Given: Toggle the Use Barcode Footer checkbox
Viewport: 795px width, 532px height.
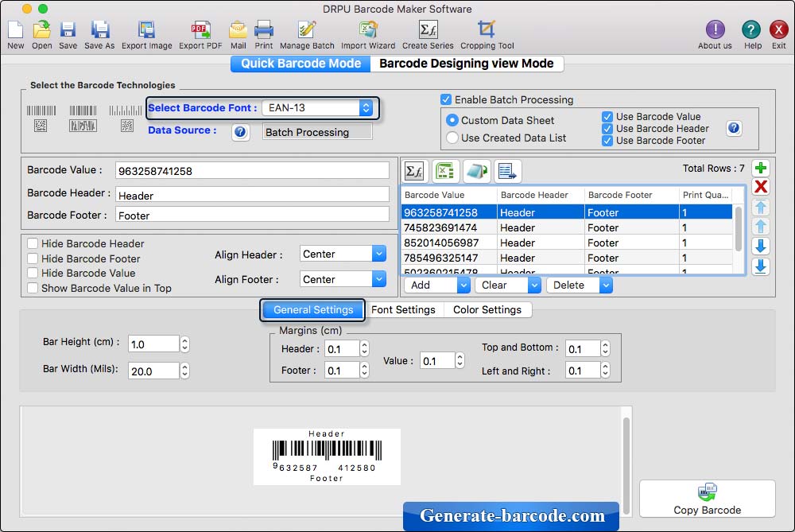Looking at the screenshot, I should pyautogui.click(x=607, y=141).
